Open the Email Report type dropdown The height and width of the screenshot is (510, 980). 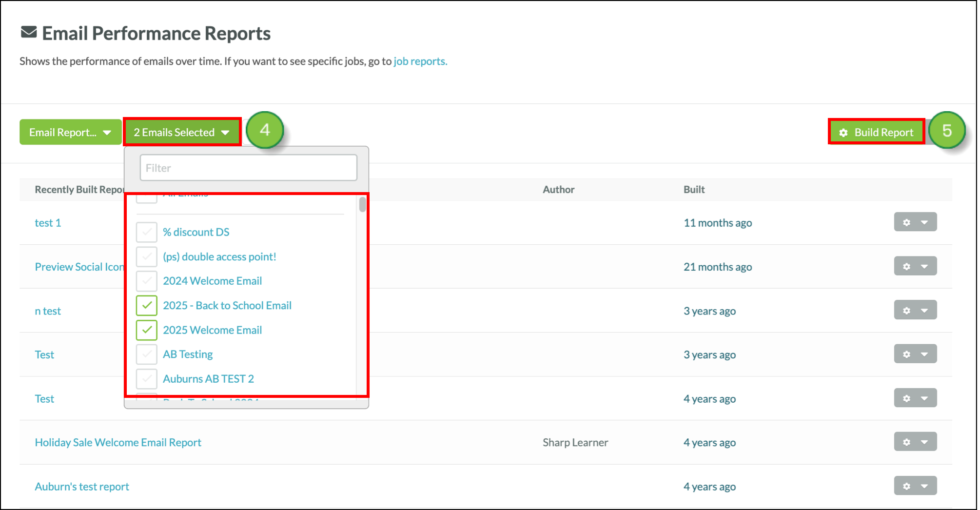(x=70, y=132)
